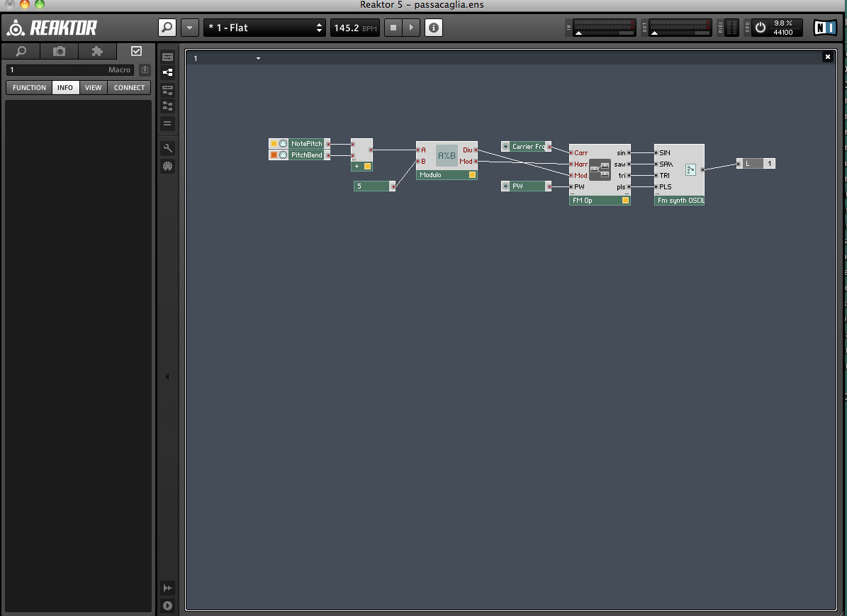Open the puzzle-piece modules tab
This screenshot has height=616, width=847.
[98, 51]
